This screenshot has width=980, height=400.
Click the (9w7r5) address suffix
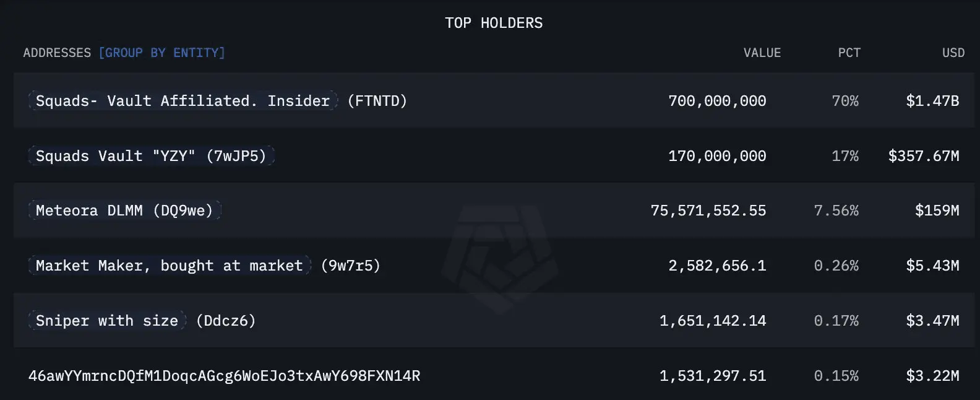[x=351, y=266]
